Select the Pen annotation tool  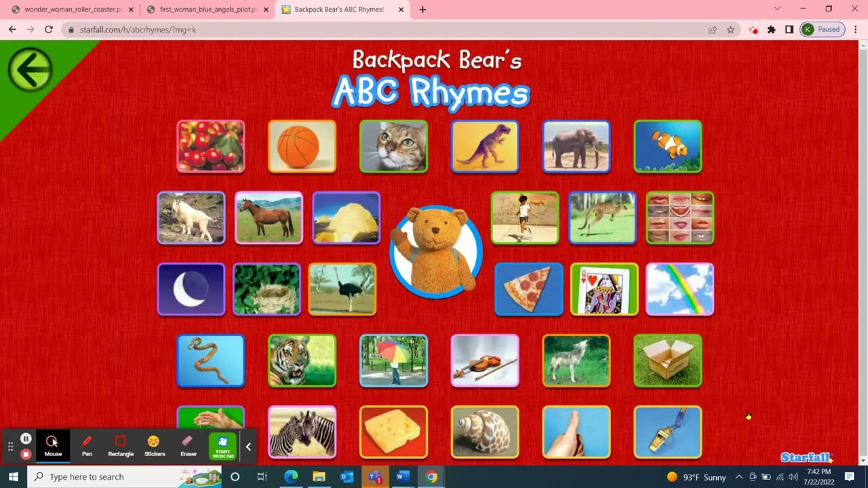coord(87,446)
